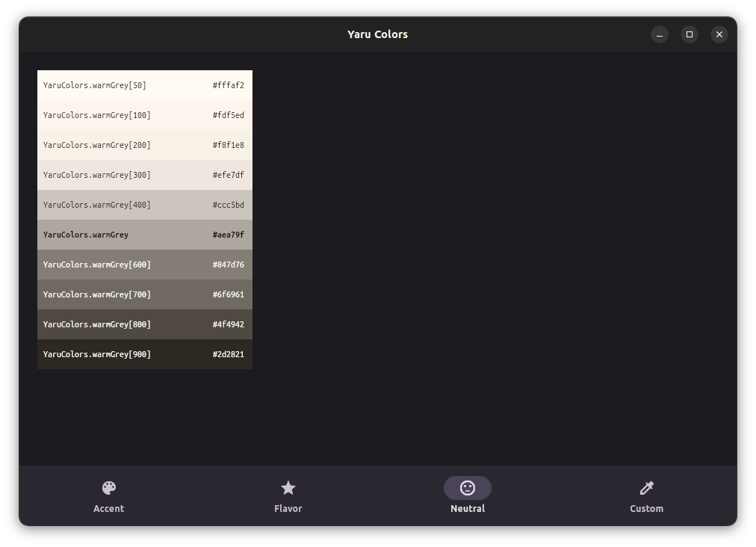Select the #fdf5ed hex value

(229, 115)
